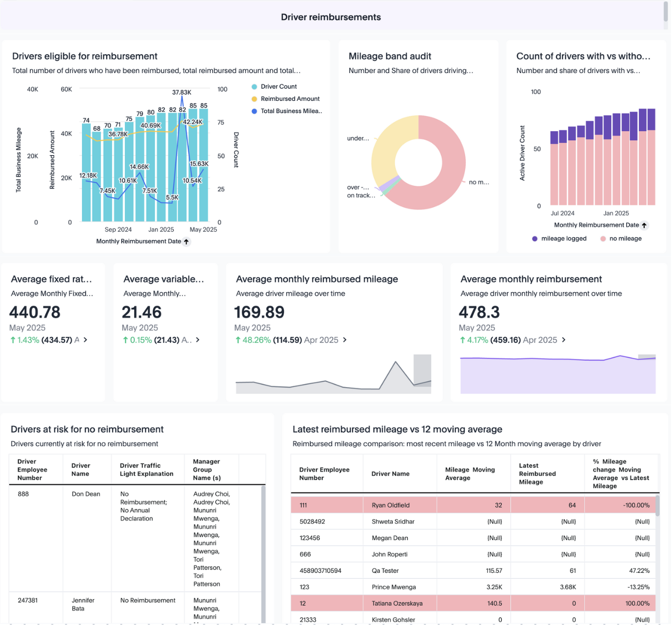Click the Driver reimbursements page heading

coord(331,17)
